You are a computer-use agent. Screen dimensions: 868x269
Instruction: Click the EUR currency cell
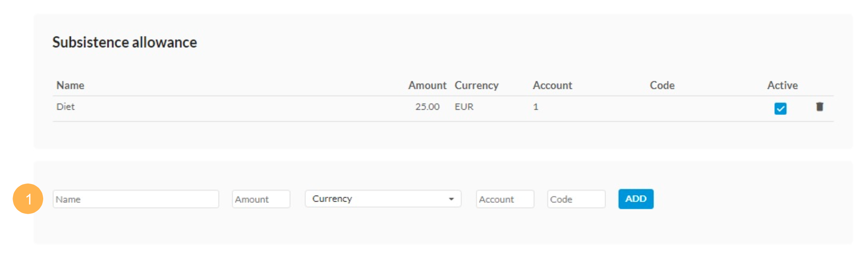(x=464, y=107)
